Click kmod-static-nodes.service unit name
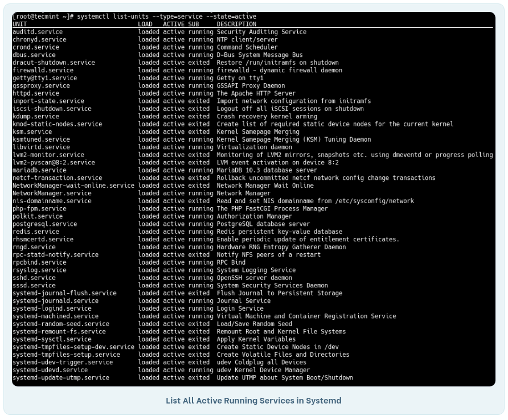Viewport: 508px width, 420px height. (58, 124)
